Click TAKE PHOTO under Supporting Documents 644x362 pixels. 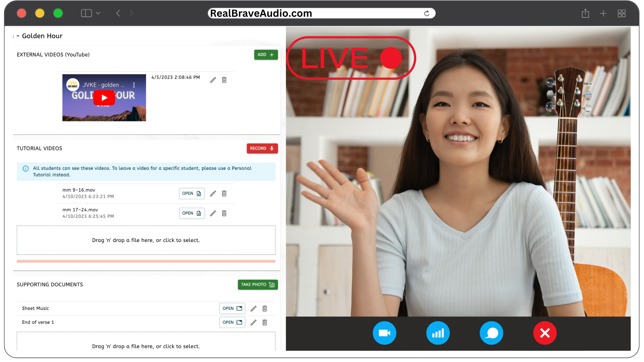click(258, 284)
